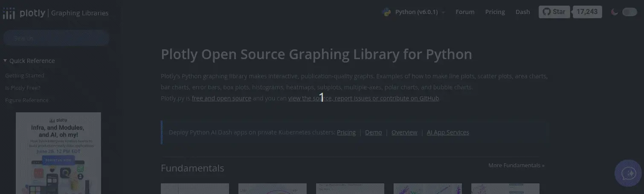Screen dimensions: 644x194
Task: View the 17,243 stargazers count
Action: [587, 12]
